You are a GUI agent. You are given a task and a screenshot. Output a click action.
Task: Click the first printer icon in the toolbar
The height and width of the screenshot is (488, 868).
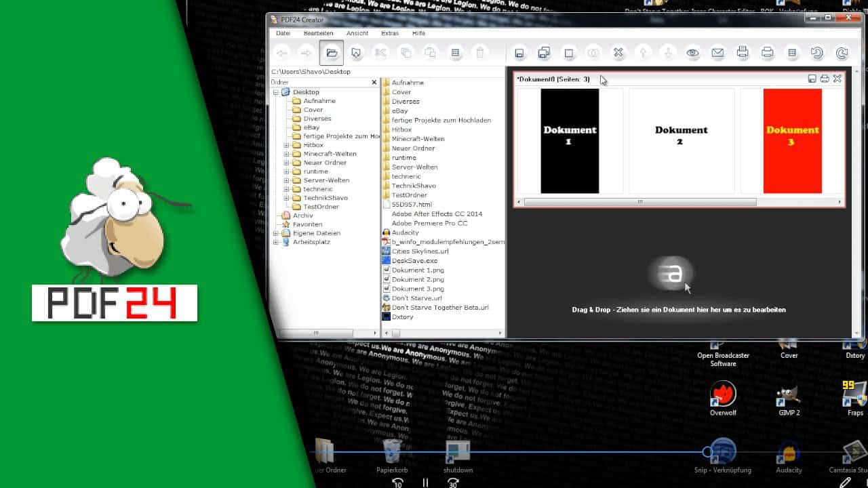[743, 53]
